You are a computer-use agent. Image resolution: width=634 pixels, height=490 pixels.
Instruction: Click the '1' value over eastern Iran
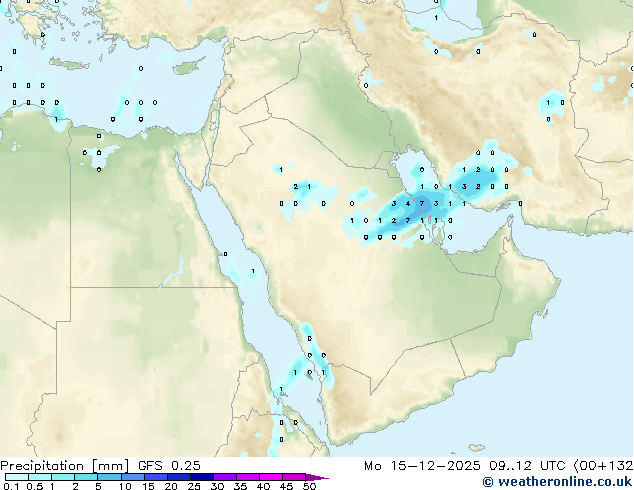click(x=548, y=103)
